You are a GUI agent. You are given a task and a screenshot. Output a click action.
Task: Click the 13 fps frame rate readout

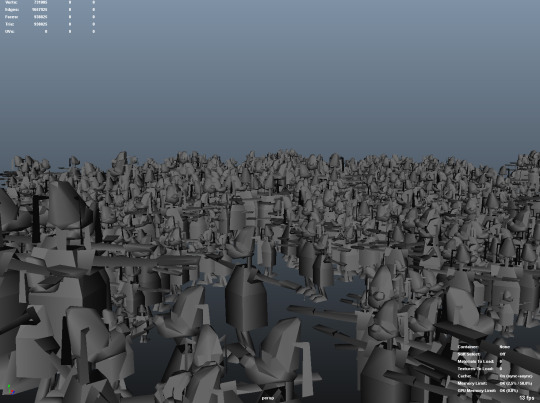(527, 398)
